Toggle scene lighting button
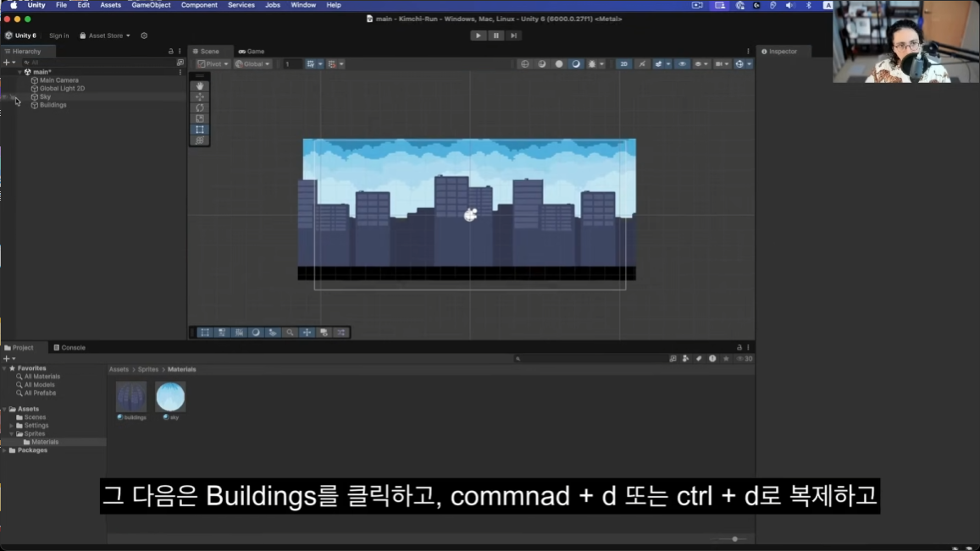Viewport: 980px width, 551px height. pos(642,63)
